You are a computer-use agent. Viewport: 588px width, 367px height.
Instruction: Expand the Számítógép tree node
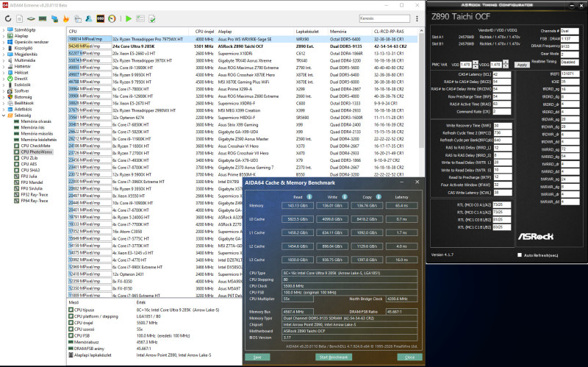pyautogui.click(x=4, y=29)
